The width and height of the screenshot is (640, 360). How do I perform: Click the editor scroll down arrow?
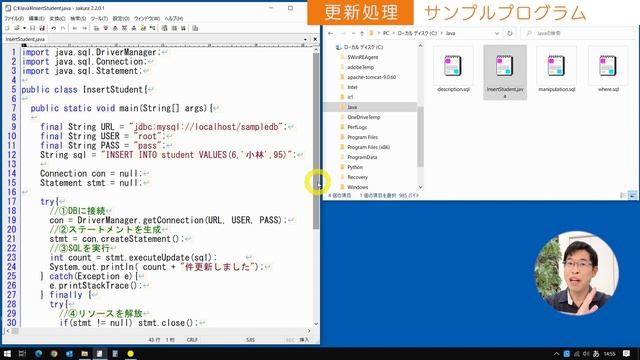coord(316,323)
